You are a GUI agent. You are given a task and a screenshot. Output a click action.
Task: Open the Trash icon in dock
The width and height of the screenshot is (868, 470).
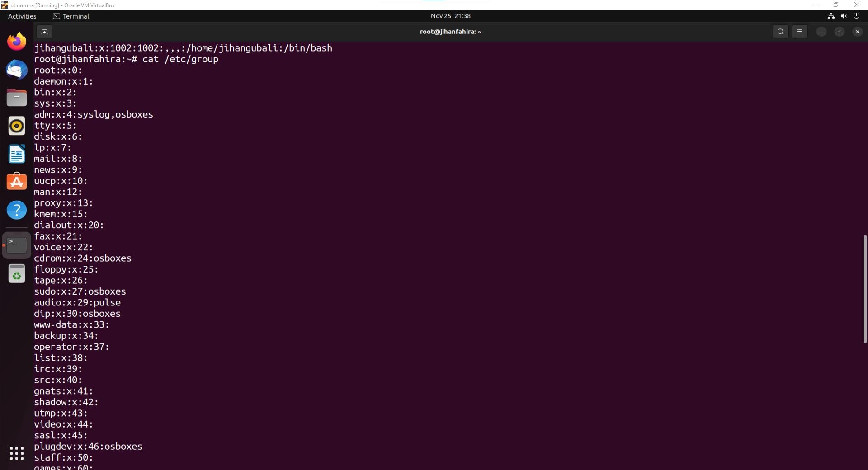coord(17,273)
